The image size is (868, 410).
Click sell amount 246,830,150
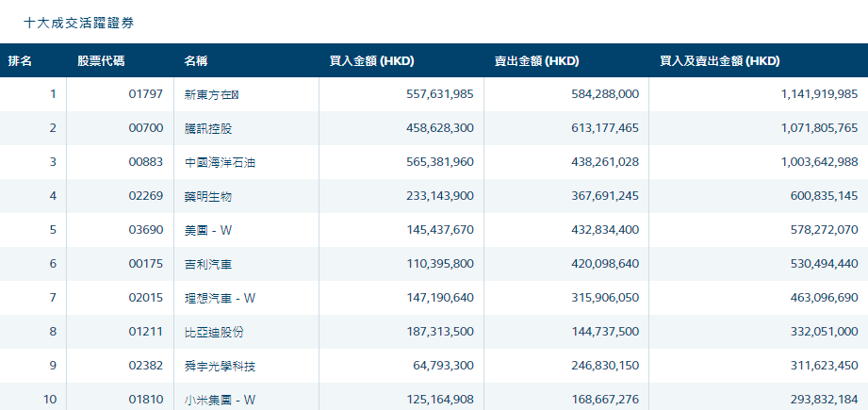coord(605,366)
